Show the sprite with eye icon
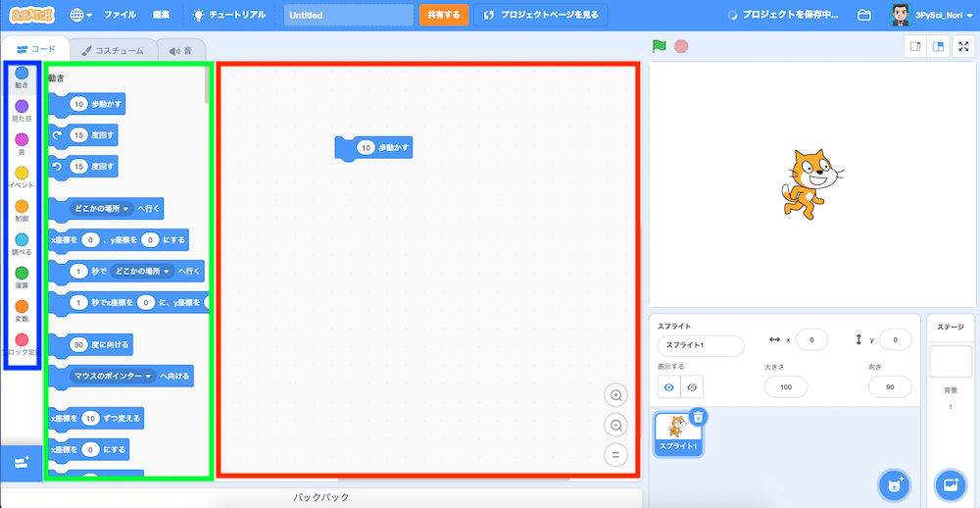The image size is (980, 508). (x=668, y=387)
